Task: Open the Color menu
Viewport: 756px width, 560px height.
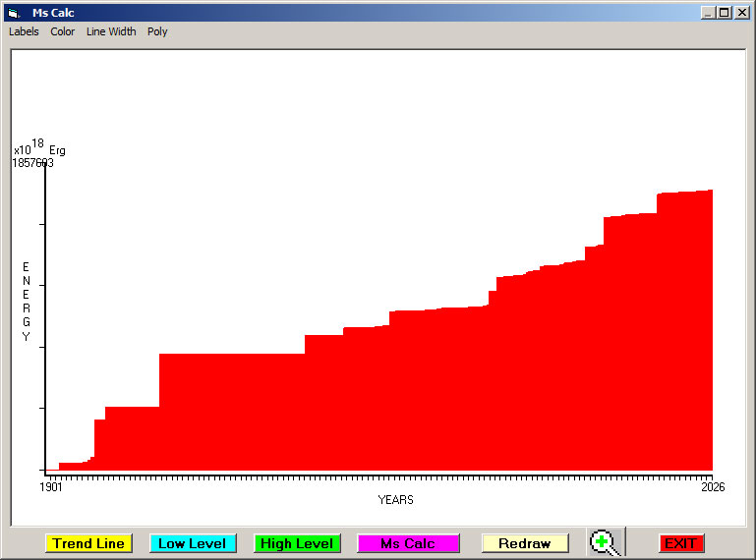Action: point(63,31)
